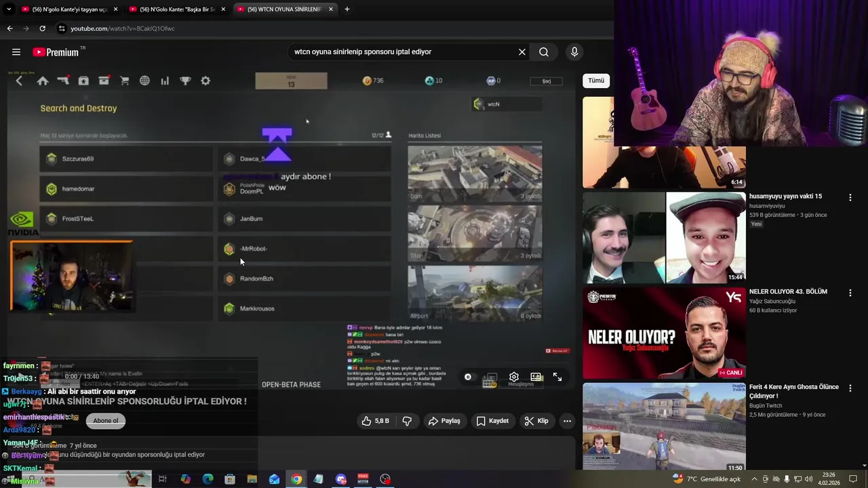Image resolution: width=868 pixels, height=488 pixels.
Task: Reload the page with refresh icon
Action: click(42, 28)
